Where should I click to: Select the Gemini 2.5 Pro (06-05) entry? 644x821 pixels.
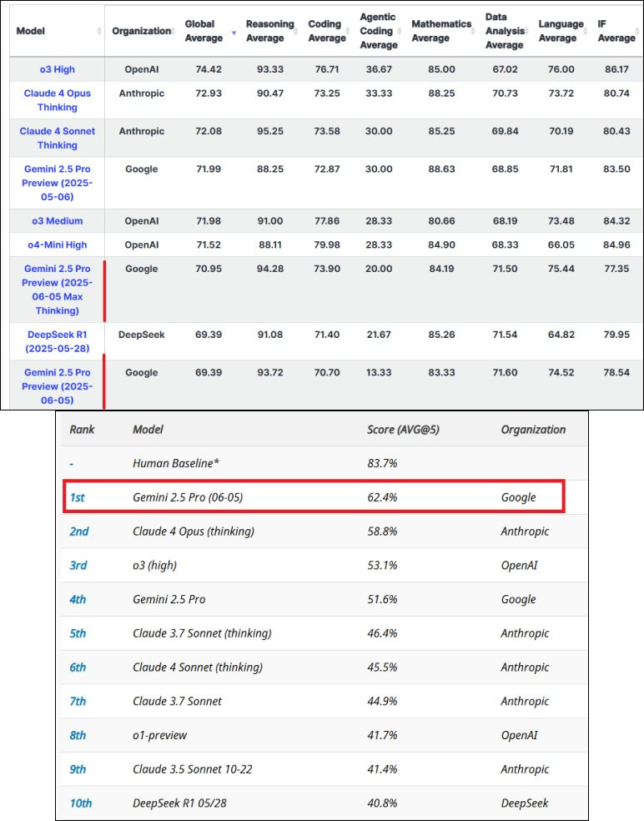pos(188,497)
